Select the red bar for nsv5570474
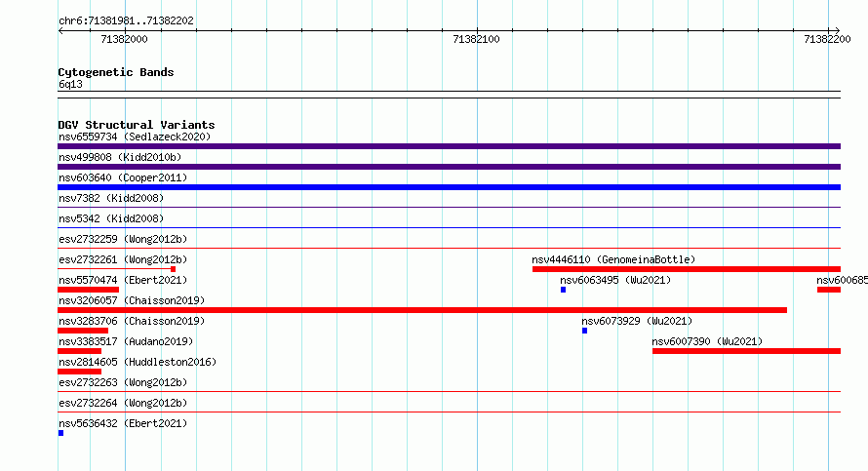 (x=88, y=290)
